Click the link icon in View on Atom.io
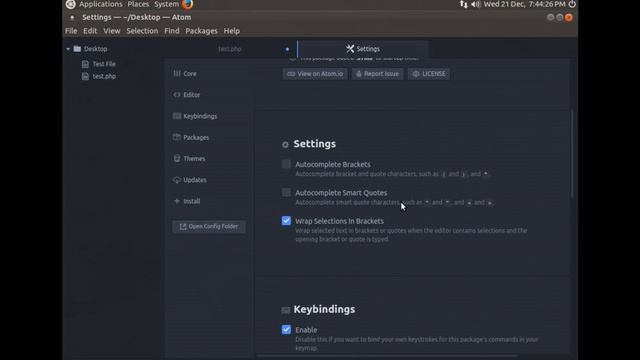Viewport: 640px width, 360px height. pyautogui.click(x=291, y=74)
